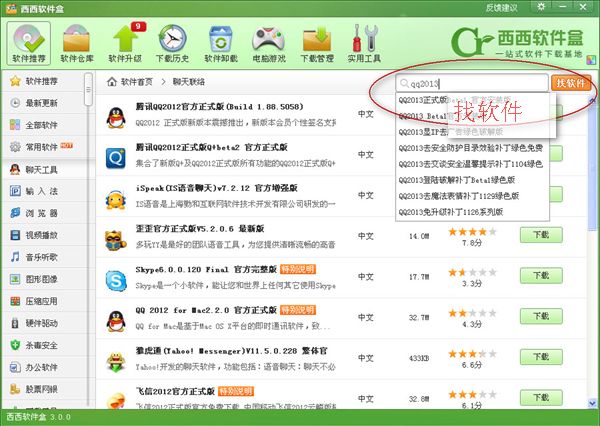This screenshot has width=600, height=426.
Task: Open the 硬件驱动 category
Action: click(41, 323)
